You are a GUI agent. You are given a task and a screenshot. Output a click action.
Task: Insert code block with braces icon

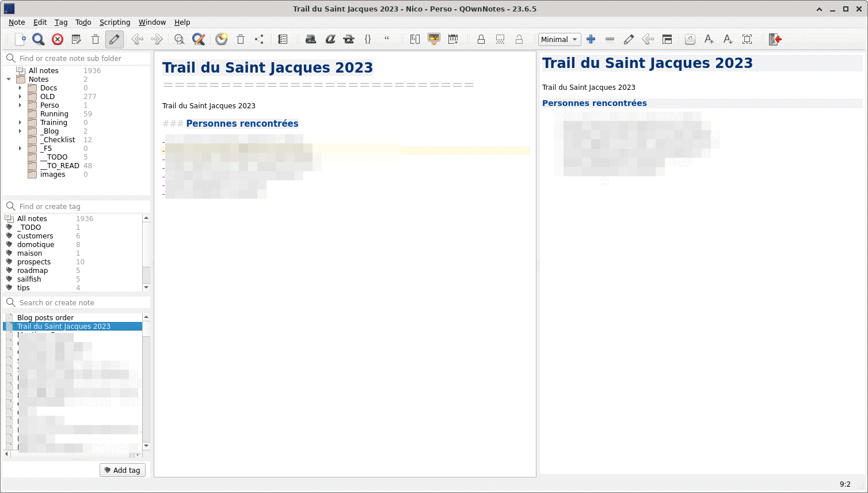tap(368, 39)
